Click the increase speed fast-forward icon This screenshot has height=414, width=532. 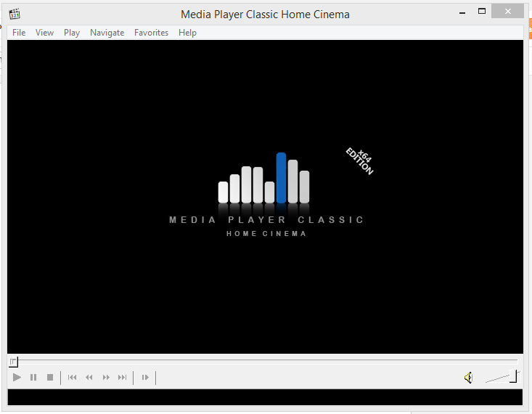[106, 377]
